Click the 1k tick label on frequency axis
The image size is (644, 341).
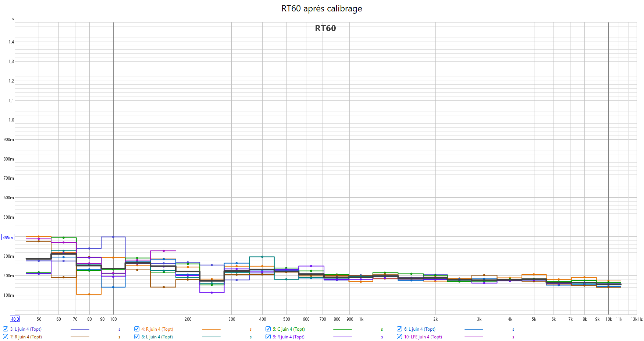[361, 319]
